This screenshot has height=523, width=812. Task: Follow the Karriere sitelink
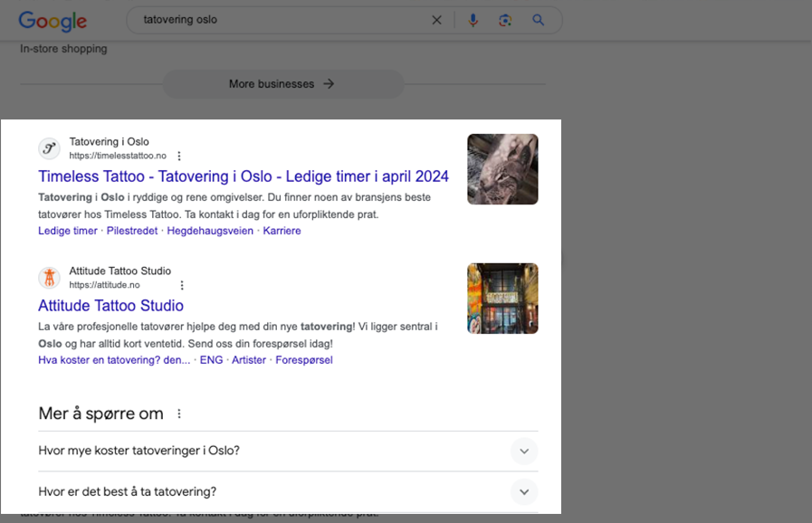point(282,231)
